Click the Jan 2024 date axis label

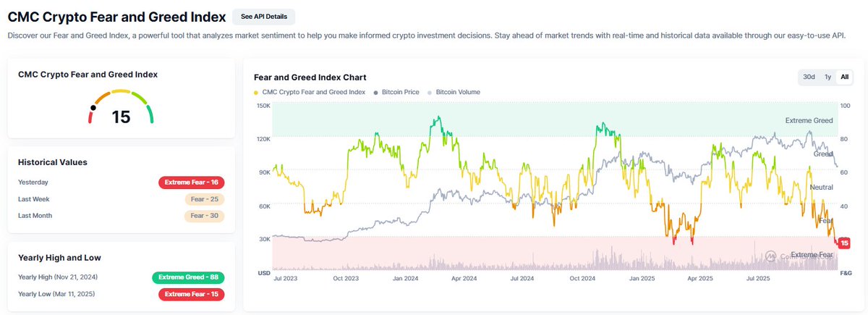point(406,278)
